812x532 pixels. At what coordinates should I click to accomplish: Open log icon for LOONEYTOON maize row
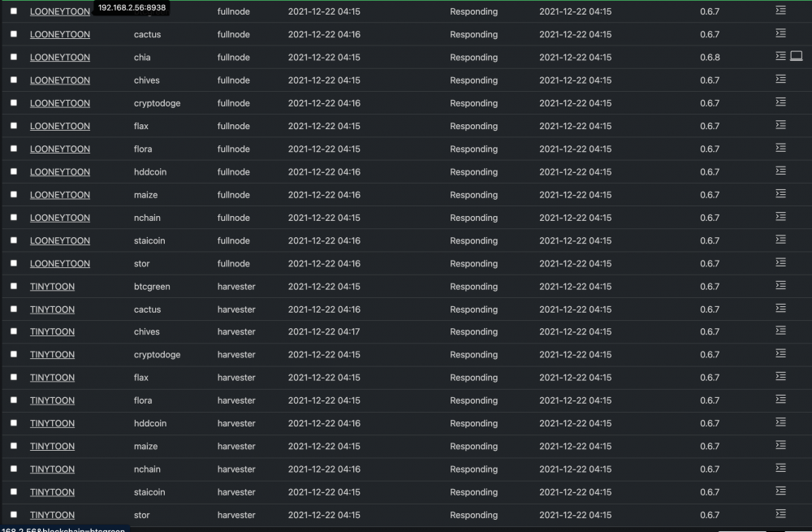coord(780,193)
